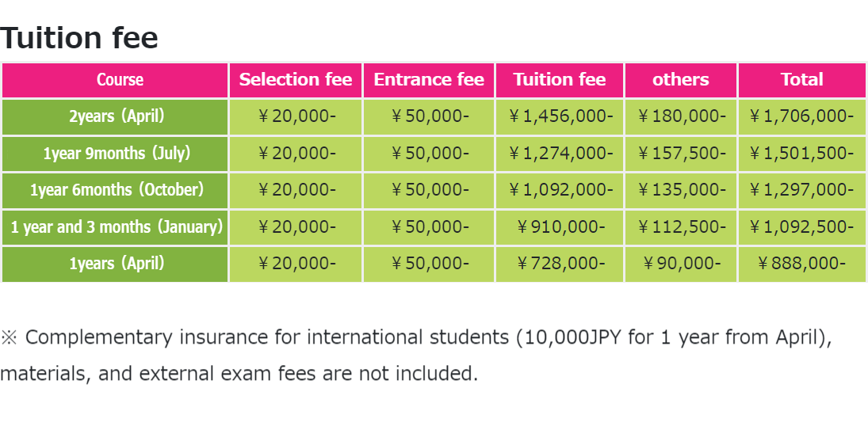Click the Total column header
Viewport: 868px width, 426px height.
tap(802, 80)
